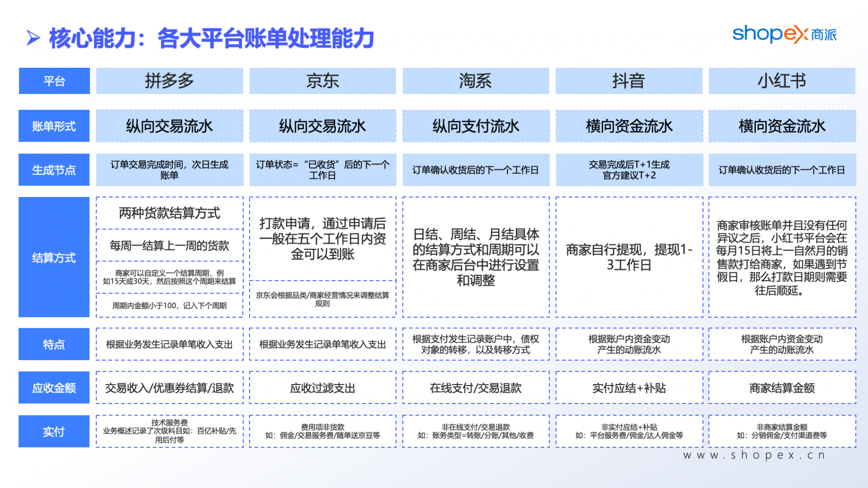Click 纵向支付流水 cell under 淘系
The image size is (868, 488).
476,126
